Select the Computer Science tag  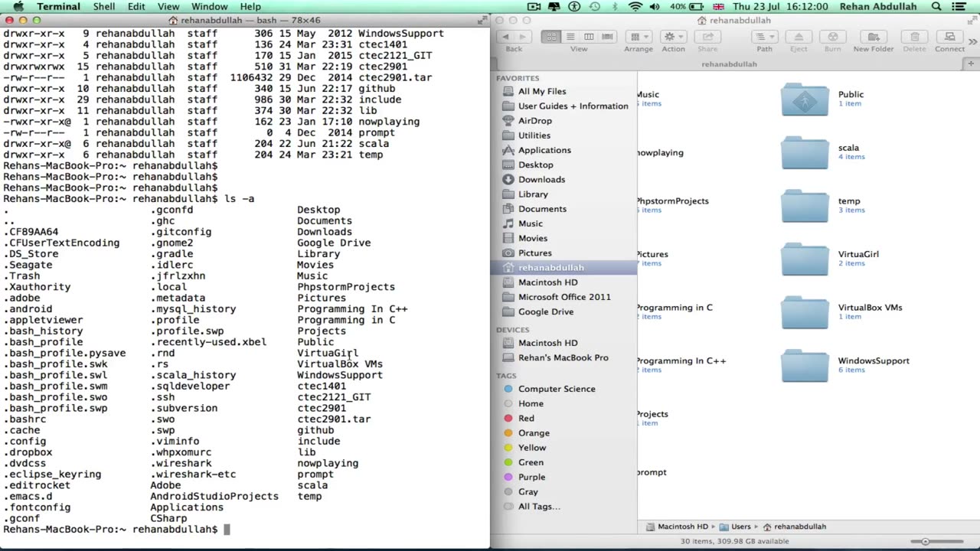click(x=556, y=389)
